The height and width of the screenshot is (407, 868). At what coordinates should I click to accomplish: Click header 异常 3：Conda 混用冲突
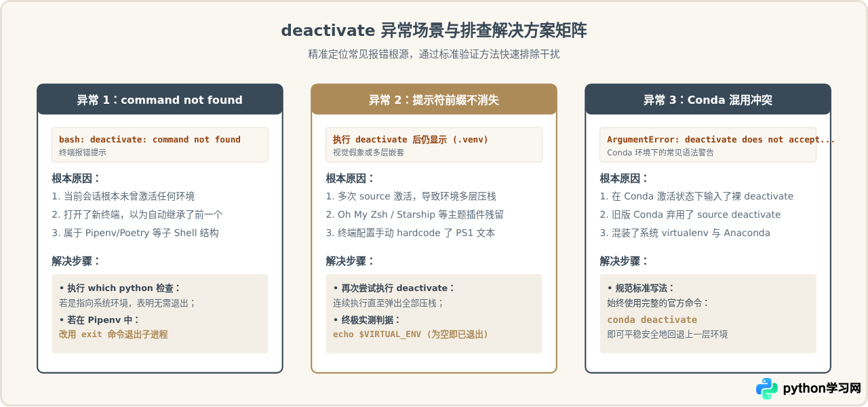(708, 100)
